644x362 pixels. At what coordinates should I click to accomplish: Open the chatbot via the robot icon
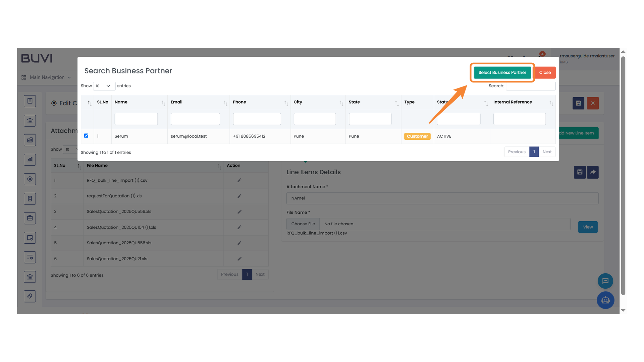[605, 300]
